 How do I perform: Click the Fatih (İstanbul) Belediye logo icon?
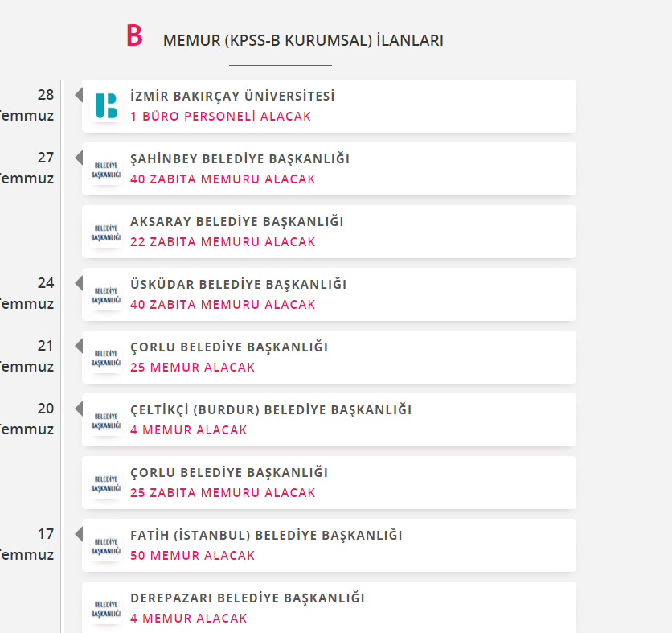pyautogui.click(x=106, y=546)
